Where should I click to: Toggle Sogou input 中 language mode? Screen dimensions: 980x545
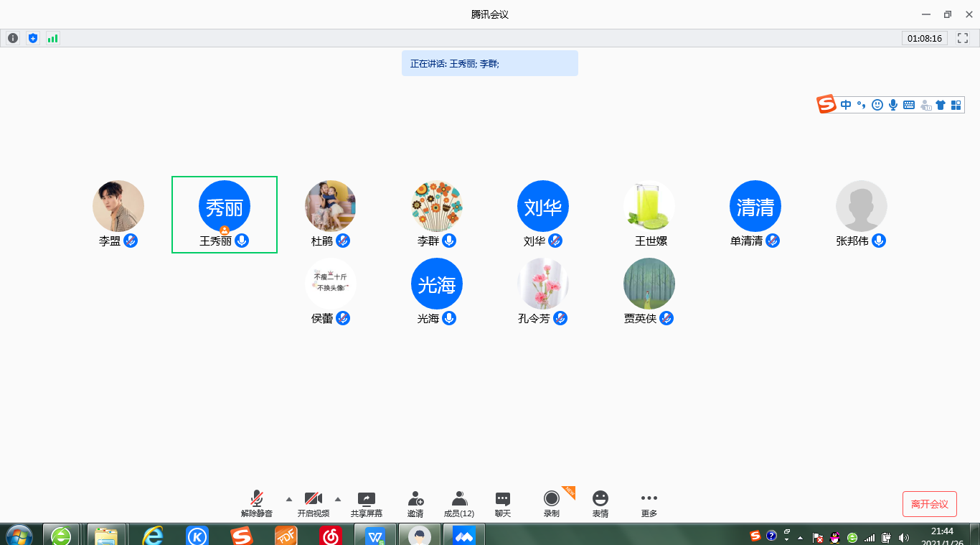[846, 105]
